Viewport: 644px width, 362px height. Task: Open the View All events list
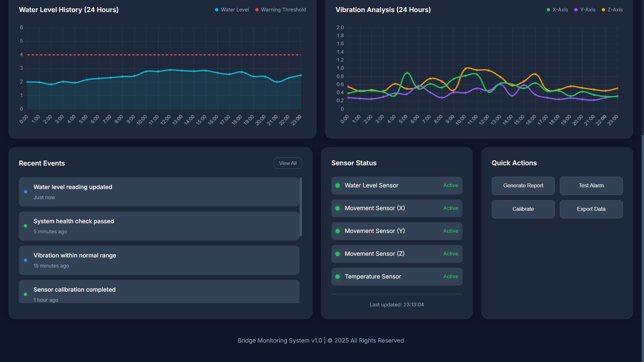pos(287,163)
